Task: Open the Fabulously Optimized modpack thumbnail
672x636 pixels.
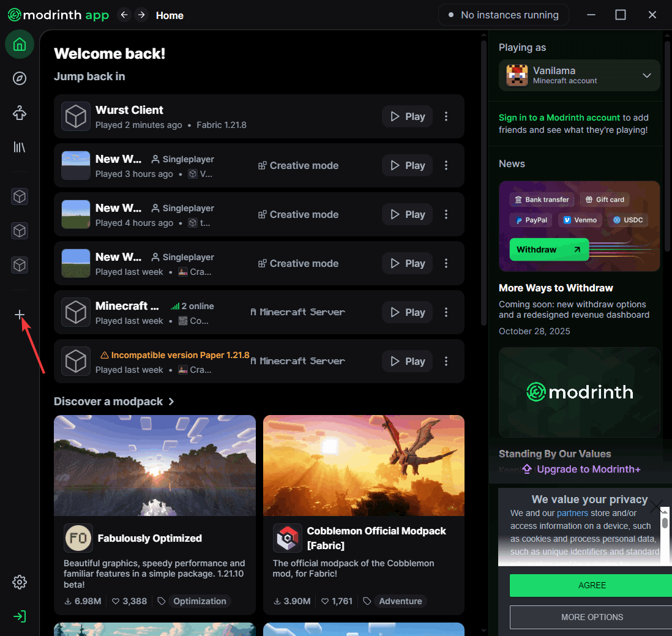Action: click(x=155, y=465)
